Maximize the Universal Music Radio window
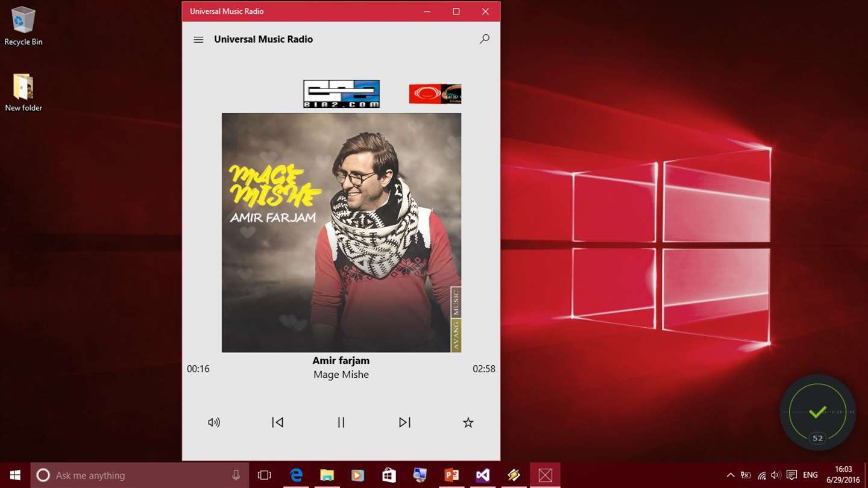The height and width of the screenshot is (488, 868). click(x=456, y=11)
